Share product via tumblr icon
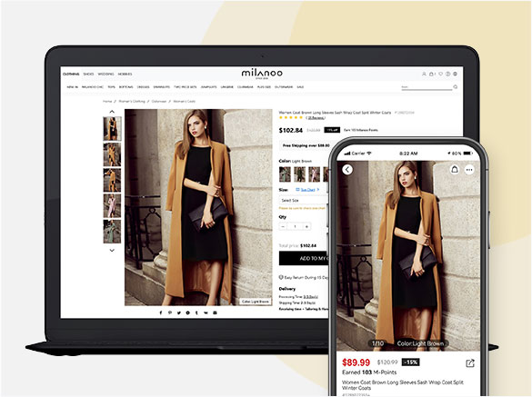 [196, 313]
